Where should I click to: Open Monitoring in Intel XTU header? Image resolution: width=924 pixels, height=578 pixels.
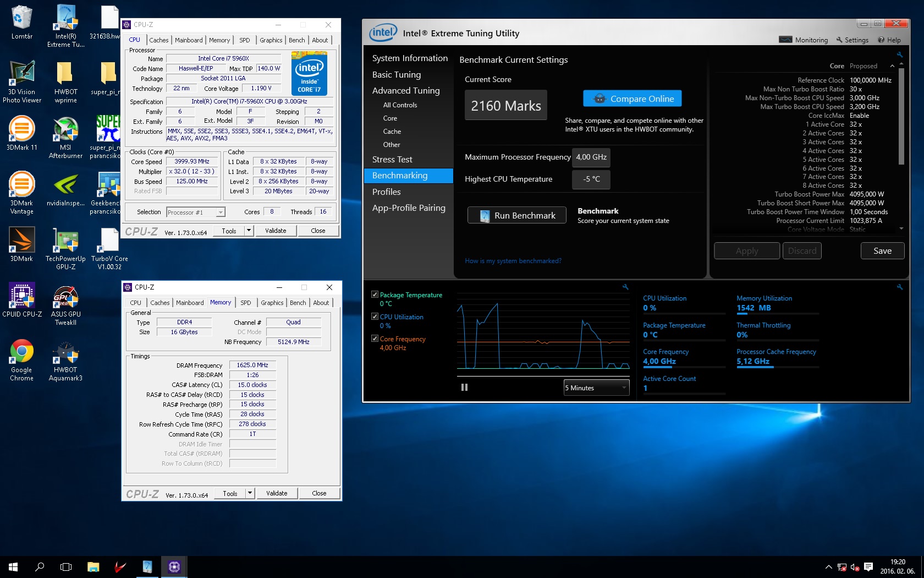(804, 40)
